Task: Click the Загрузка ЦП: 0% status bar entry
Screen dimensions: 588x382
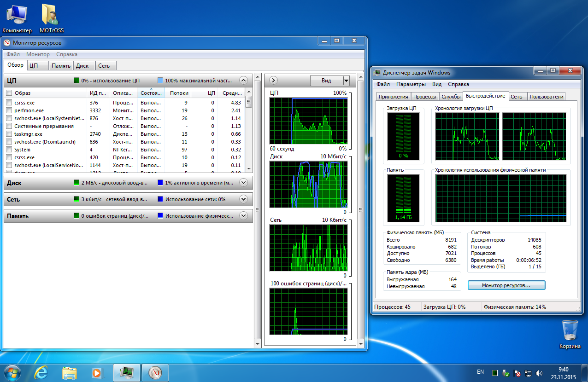Action: point(445,307)
